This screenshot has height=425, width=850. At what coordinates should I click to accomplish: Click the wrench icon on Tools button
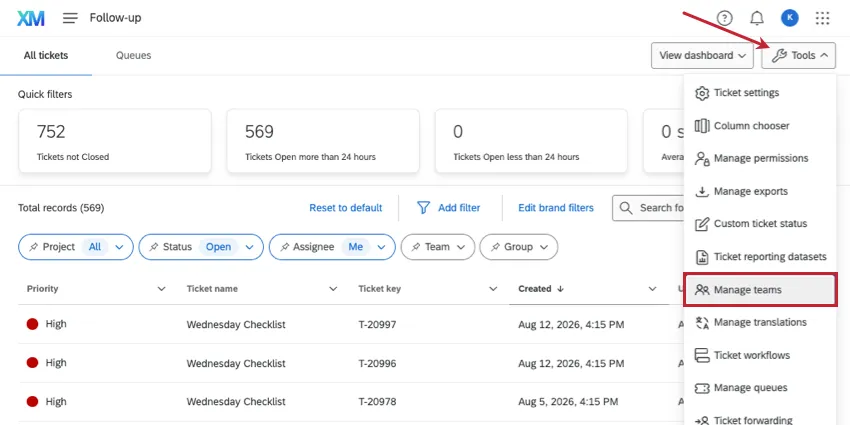(x=779, y=55)
